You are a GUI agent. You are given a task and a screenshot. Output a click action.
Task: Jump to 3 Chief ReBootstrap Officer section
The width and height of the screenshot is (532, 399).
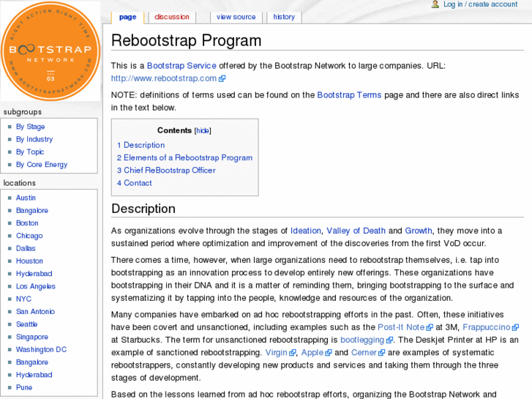(x=166, y=170)
